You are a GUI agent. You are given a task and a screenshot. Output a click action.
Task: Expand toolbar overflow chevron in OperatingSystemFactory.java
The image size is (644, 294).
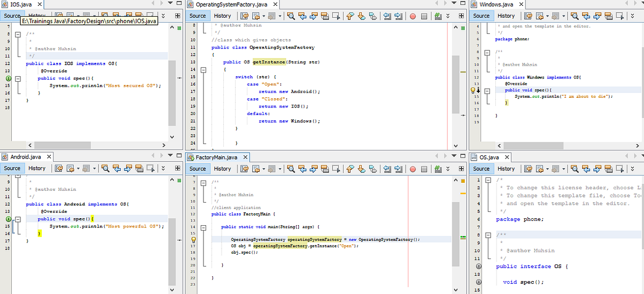point(448,16)
